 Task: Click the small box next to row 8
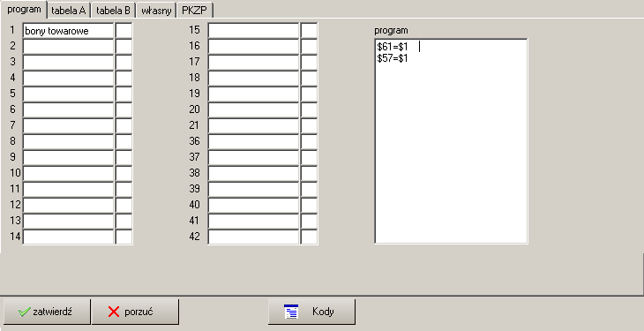coord(124,142)
